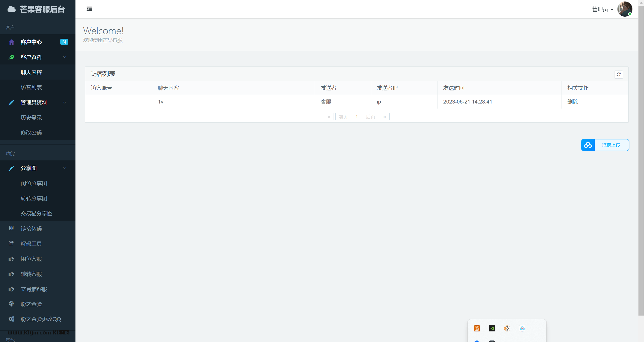This screenshot has height=342, width=644.
Task: Go to the first page with «
Action: pyautogui.click(x=329, y=117)
